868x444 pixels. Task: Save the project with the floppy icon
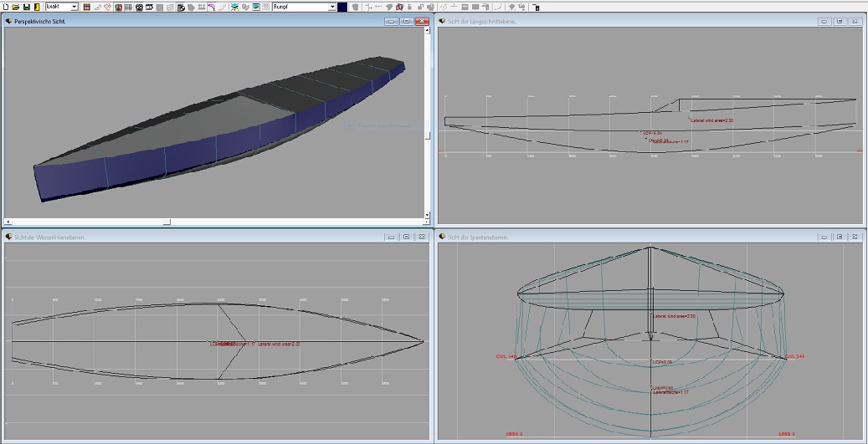pyautogui.click(x=26, y=7)
